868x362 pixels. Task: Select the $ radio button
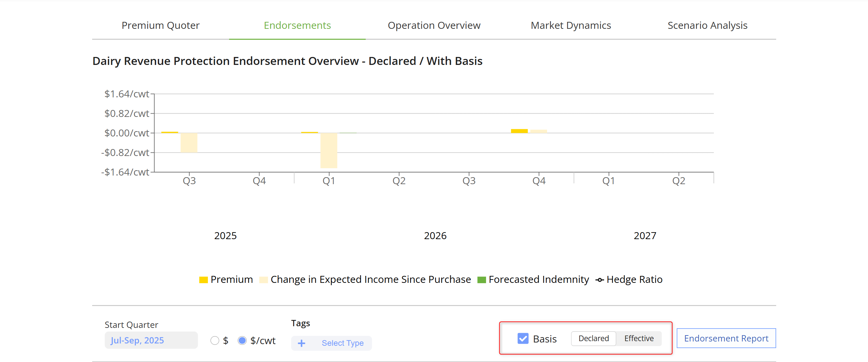pos(215,340)
